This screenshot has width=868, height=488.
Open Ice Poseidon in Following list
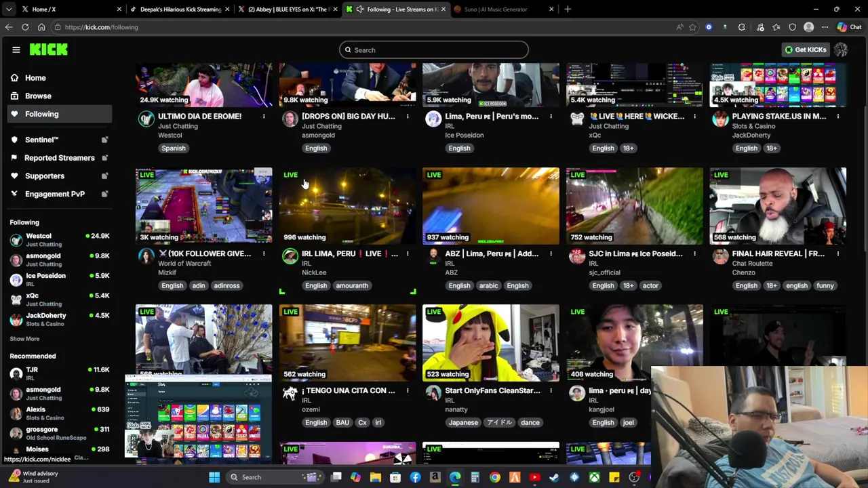[x=60, y=280]
